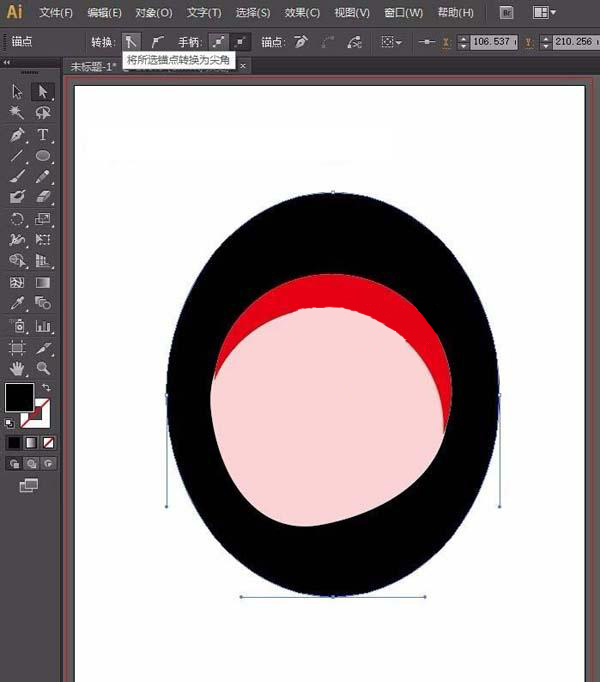Convert selected anchor points to smooth
Image resolution: width=600 pixels, height=682 pixels.
pos(158,42)
